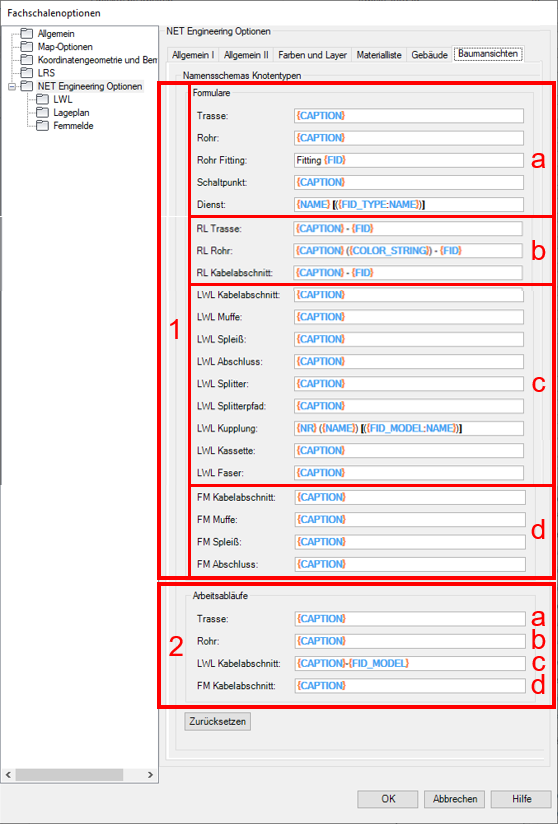The width and height of the screenshot is (558, 824).
Task: Click the Arbeitsabläufe Trasse field
Action: point(410,619)
